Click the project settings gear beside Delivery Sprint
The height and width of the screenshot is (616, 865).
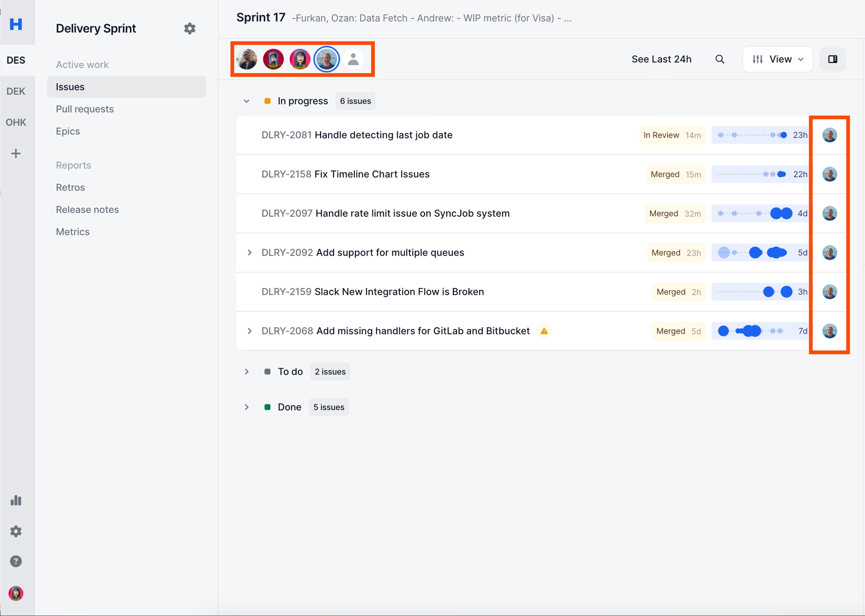(x=189, y=29)
